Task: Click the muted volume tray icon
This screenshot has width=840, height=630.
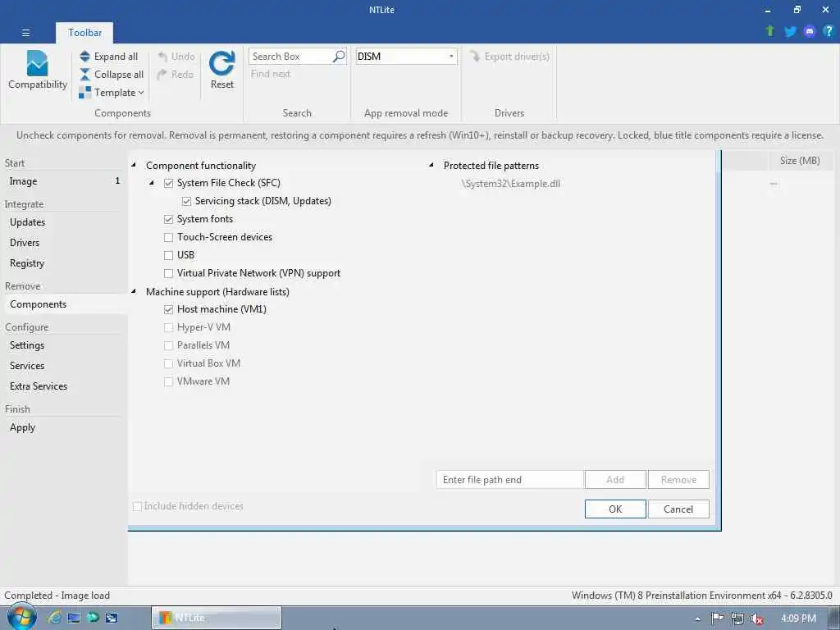Action: [757, 619]
